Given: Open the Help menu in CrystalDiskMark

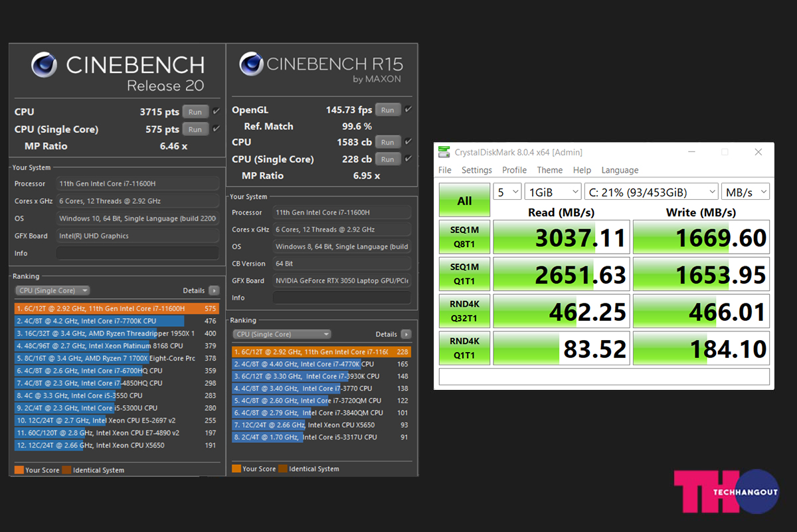Looking at the screenshot, I should [x=582, y=170].
